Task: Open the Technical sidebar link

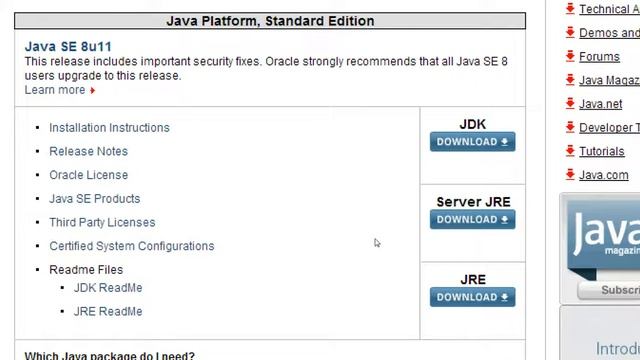Action: click(x=609, y=9)
